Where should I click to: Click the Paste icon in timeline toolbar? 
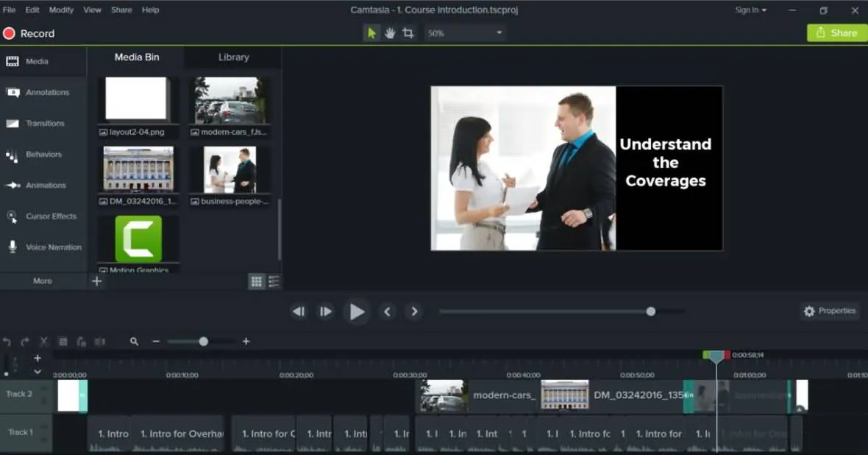pyautogui.click(x=82, y=342)
